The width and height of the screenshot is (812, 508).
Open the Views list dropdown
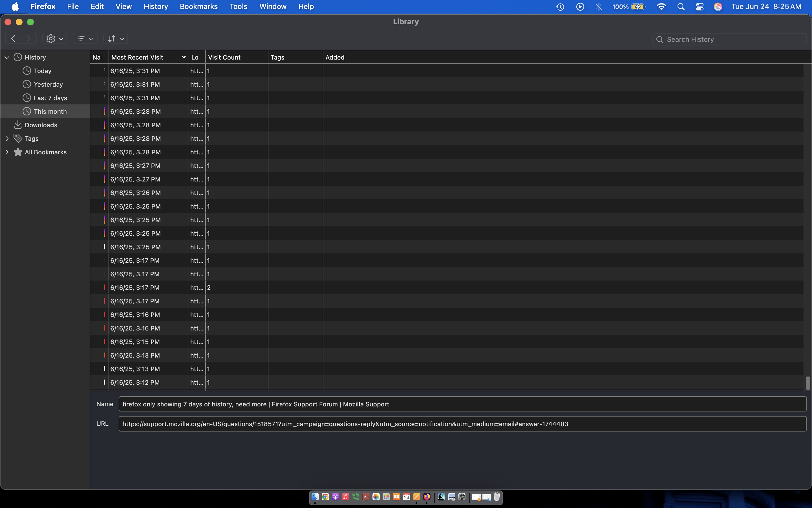point(85,39)
